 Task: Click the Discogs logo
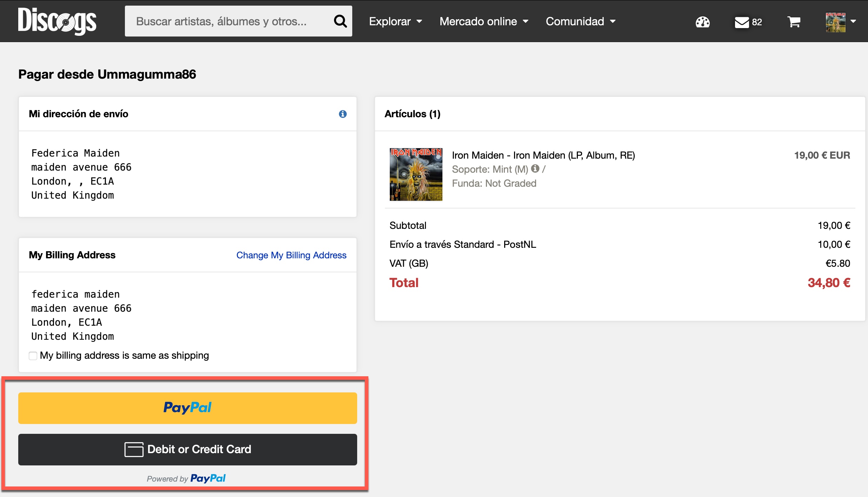coord(57,21)
